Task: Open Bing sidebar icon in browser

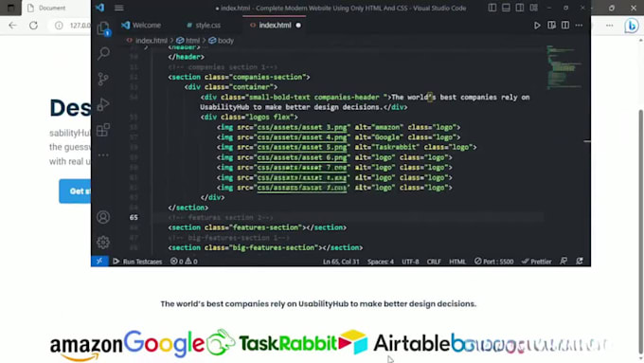Action: pyautogui.click(x=632, y=26)
